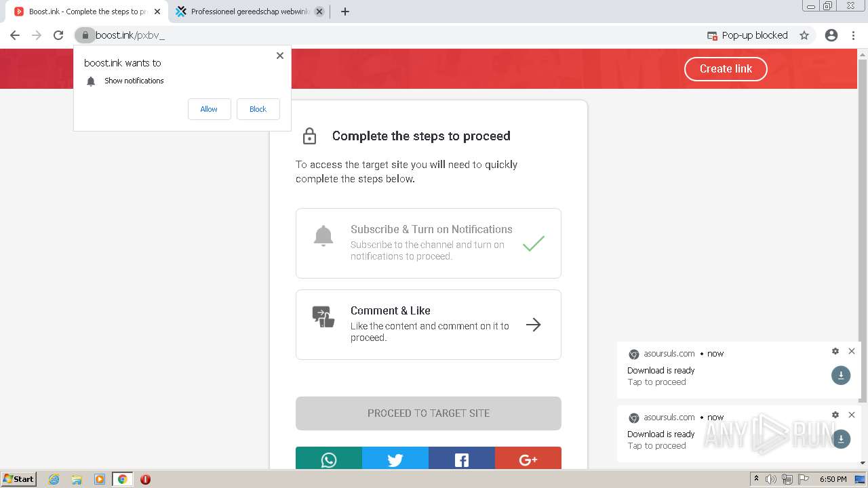Click the Subscribe & Turn on Notifications step

[x=428, y=243]
